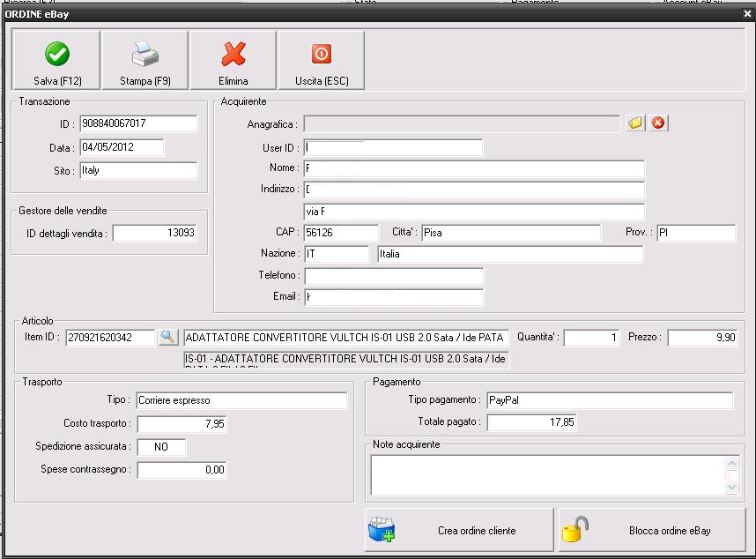Click Crea ordine cliente button
Image resolution: width=756 pixels, height=559 pixels.
click(x=459, y=530)
